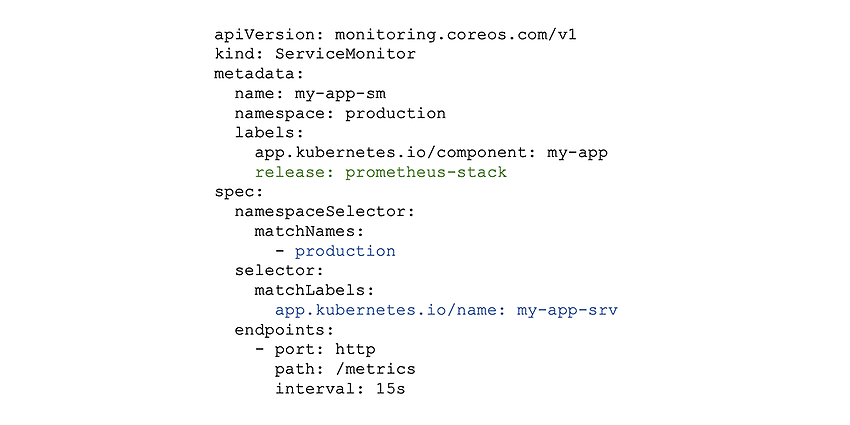850x425 pixels.
Task: Click the port: http line
Action: [x=315, y=350]
